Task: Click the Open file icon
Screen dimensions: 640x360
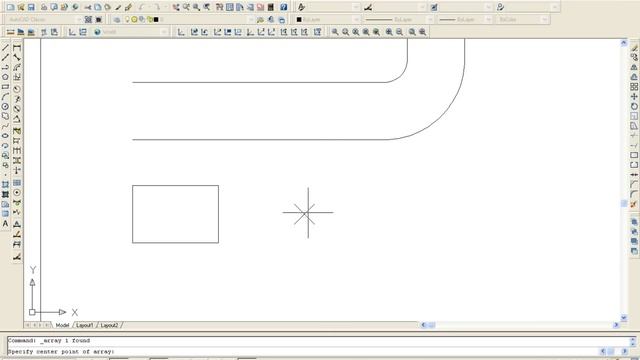Action: (21, 7)
